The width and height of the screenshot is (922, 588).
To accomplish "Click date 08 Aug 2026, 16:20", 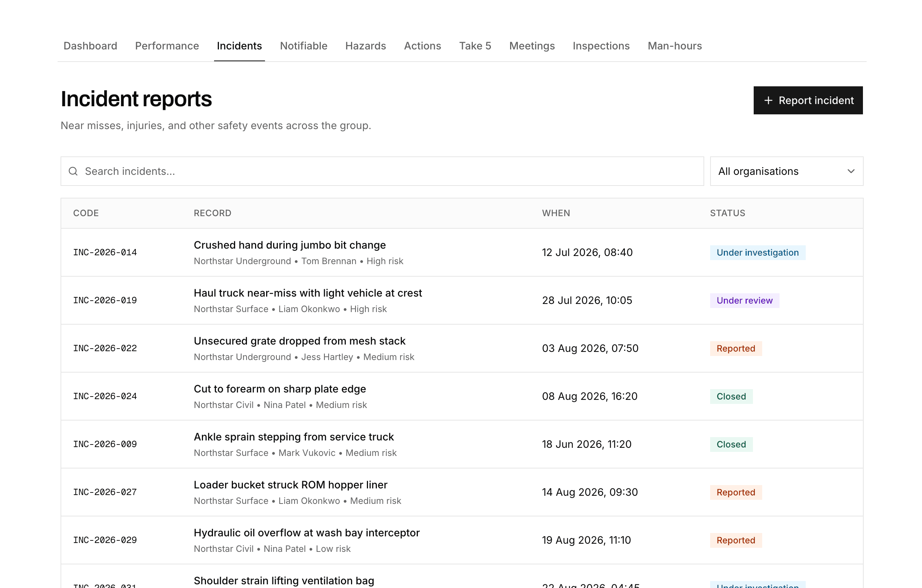I will 590,396.
